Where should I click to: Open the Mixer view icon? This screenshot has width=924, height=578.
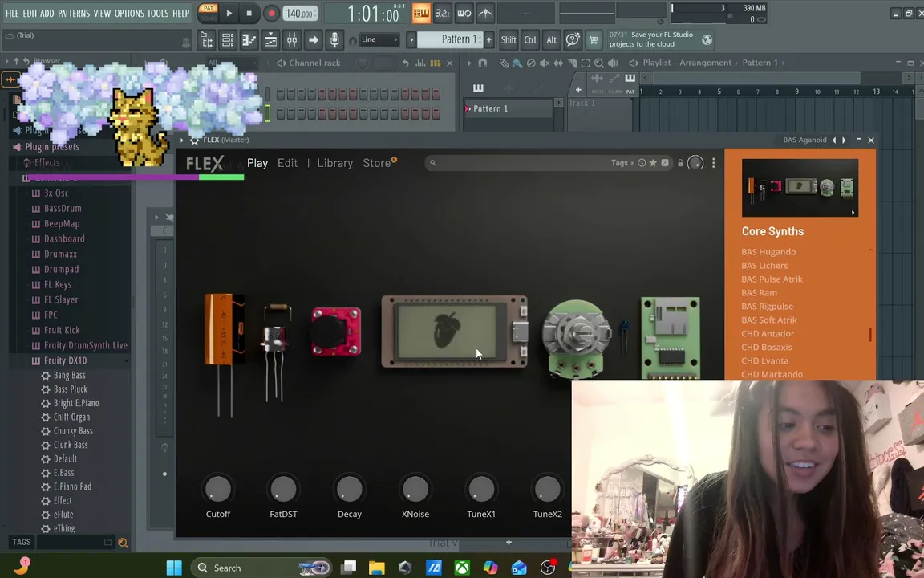(x=292, y=39)
